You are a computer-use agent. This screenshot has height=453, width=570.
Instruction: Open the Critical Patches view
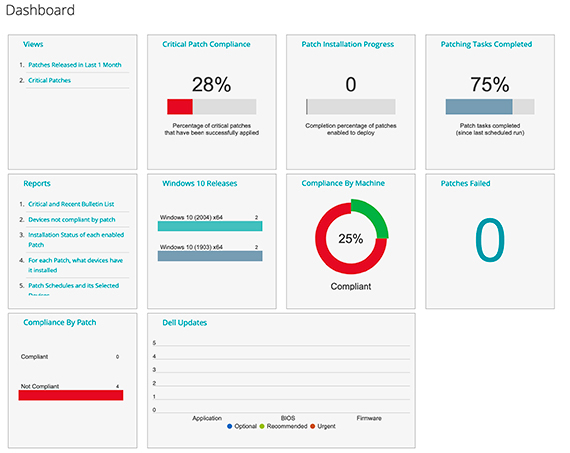click(49, 80)
